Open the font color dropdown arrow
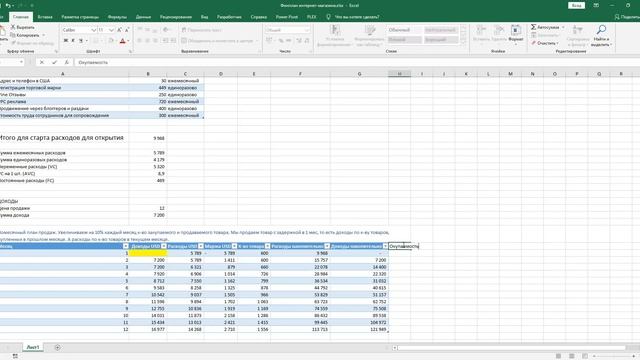The height and width of the screenshot is (360, 640). pos(128,41)
